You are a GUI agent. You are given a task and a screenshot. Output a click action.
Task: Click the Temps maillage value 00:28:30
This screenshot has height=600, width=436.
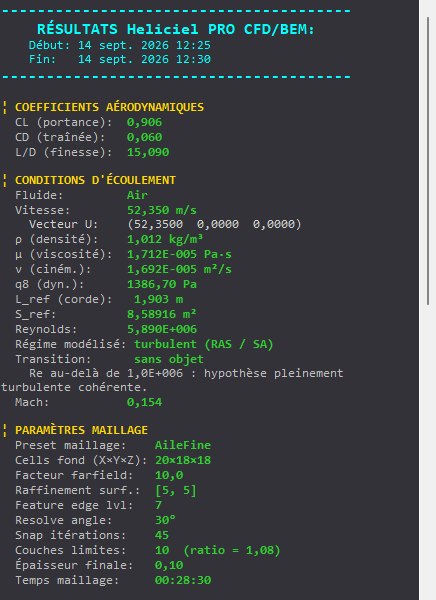(x=183, y=580)
